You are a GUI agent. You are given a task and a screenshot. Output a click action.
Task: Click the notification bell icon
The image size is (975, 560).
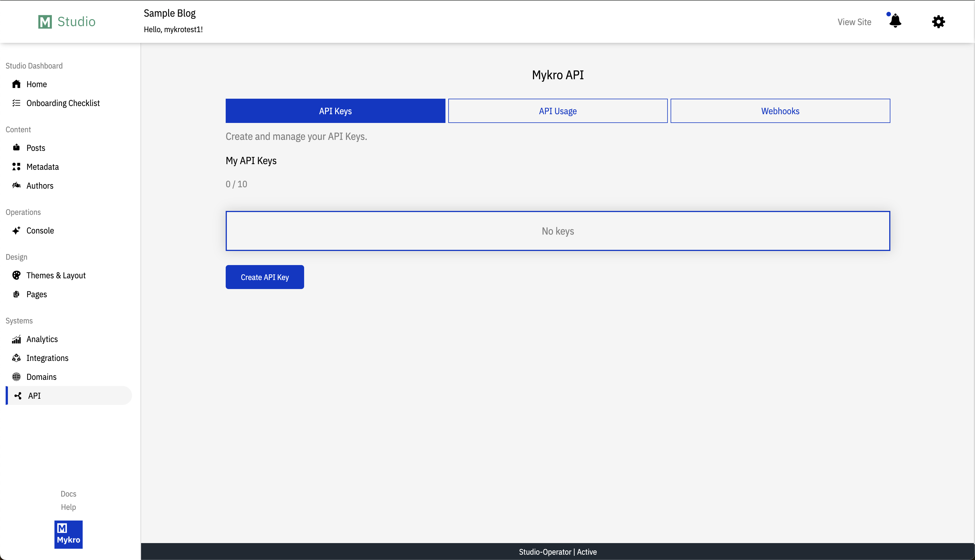coord(895,21)
